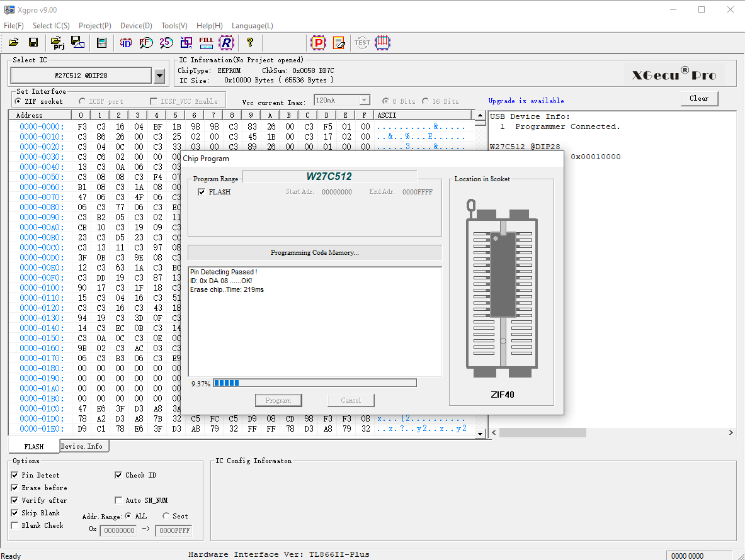Click the programming progress bar at 9.37%
Image resolution: width=745 pixels, height=560 pixels.
314,383
